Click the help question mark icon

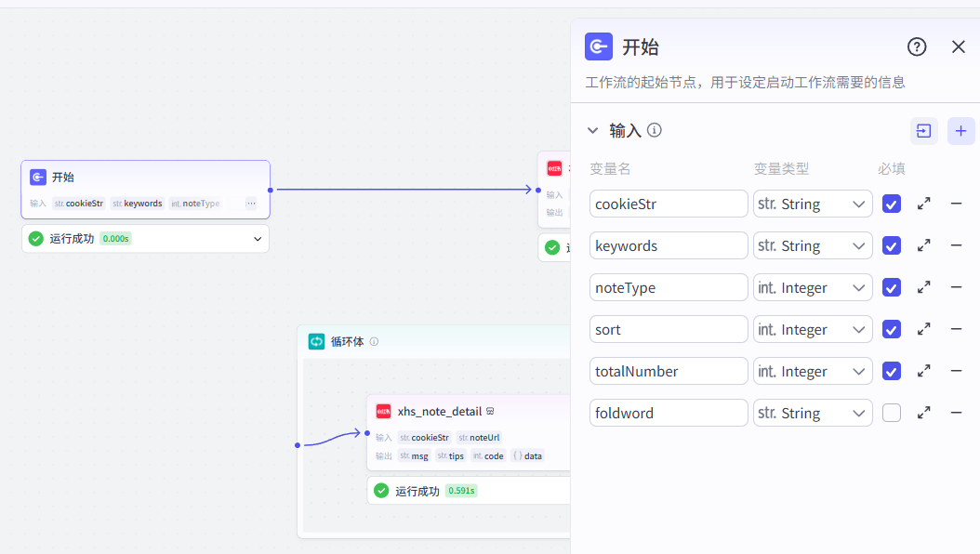click(917, 47)
